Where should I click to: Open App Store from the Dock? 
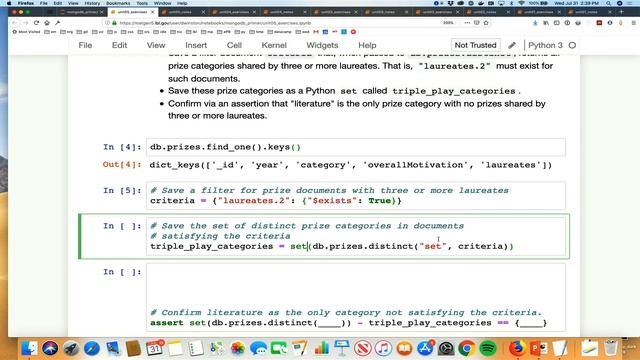pyautogui.click(x=425, y=349)
